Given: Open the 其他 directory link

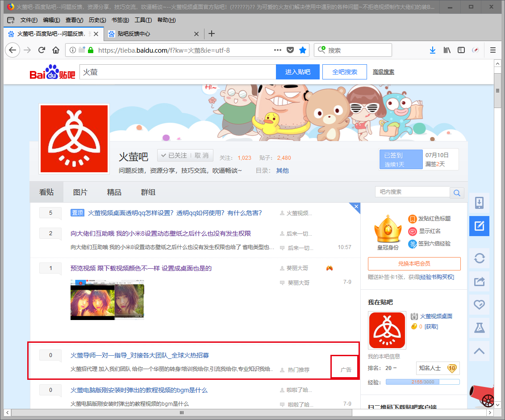Looking at the screenshot, I should click(x=282, y=170).
